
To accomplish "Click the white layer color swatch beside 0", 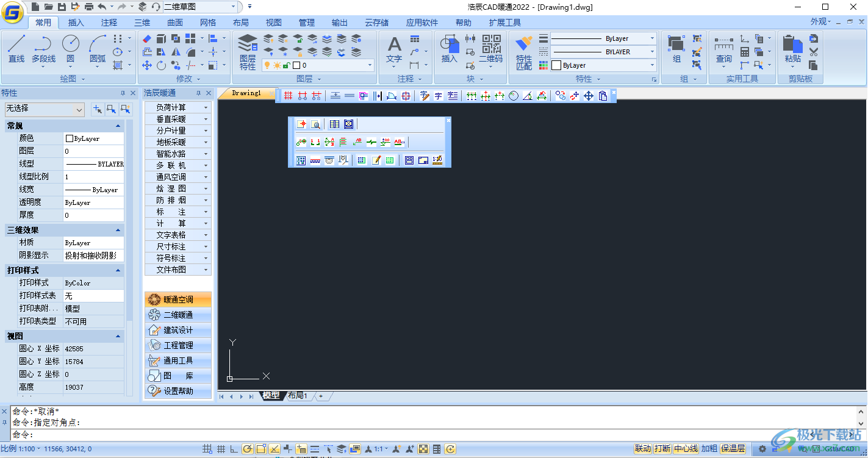I will pos(296,65).
